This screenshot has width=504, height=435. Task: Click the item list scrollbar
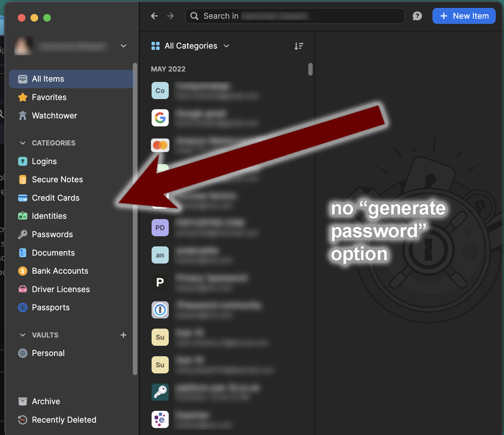click(310, 69)
